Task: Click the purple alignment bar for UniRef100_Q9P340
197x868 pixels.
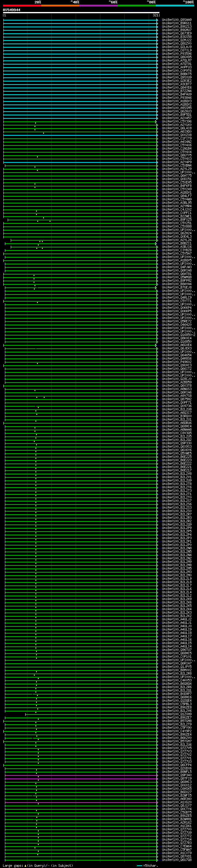Action: click(81, 775)
